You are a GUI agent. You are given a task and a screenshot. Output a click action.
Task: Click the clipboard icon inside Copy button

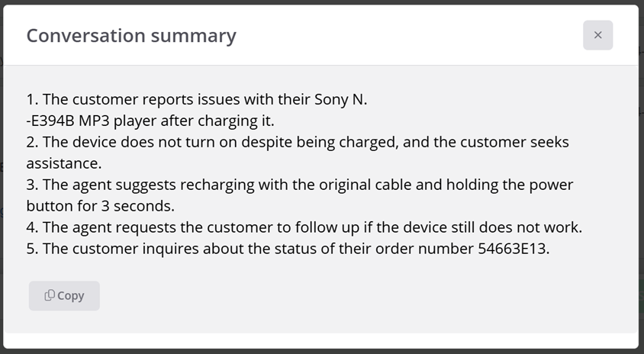coord(50,295)
